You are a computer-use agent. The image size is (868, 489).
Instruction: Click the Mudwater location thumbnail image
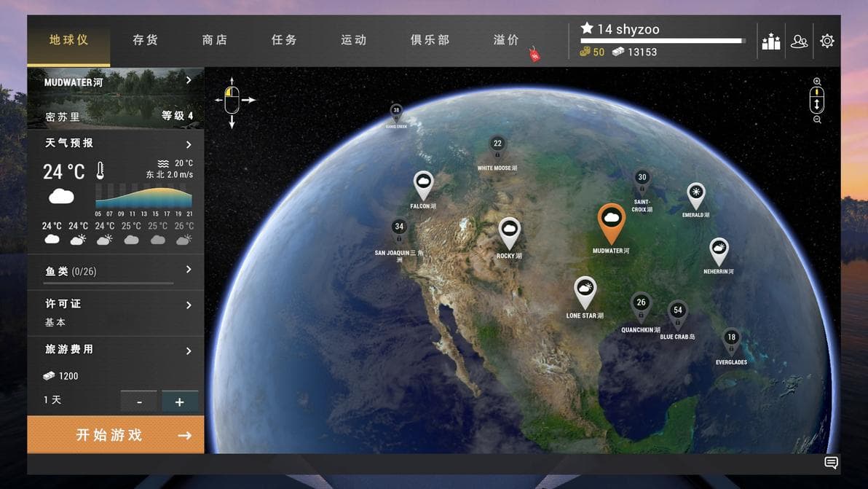tap(116, 98)
